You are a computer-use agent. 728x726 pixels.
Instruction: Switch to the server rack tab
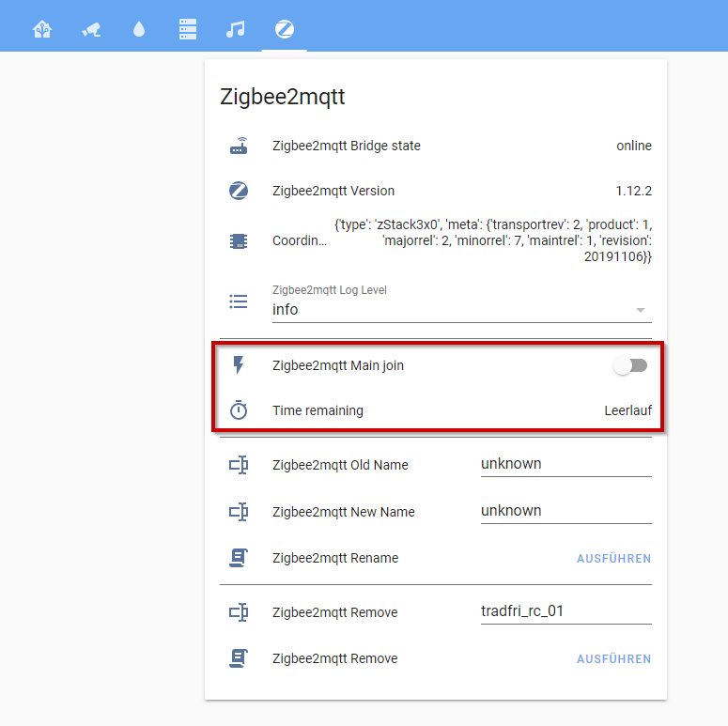pyautogui.click(x=188, y=29)
